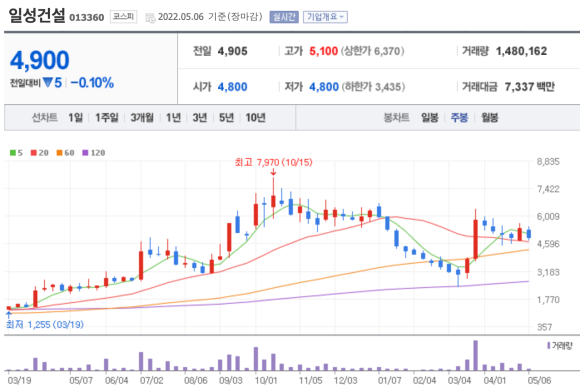Click the 코스피 market label
Screen dimensions: 580x392
(123, 17)
